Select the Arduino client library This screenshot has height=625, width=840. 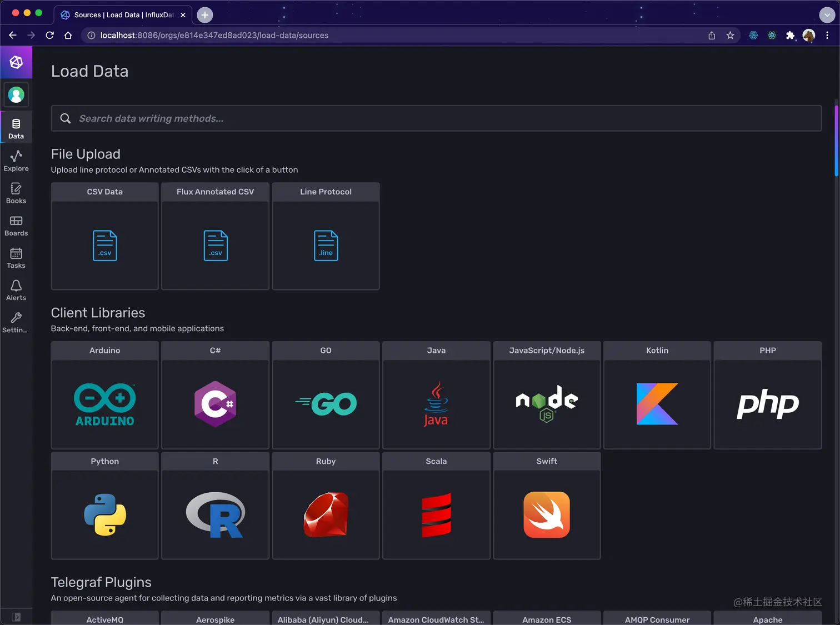104,396
